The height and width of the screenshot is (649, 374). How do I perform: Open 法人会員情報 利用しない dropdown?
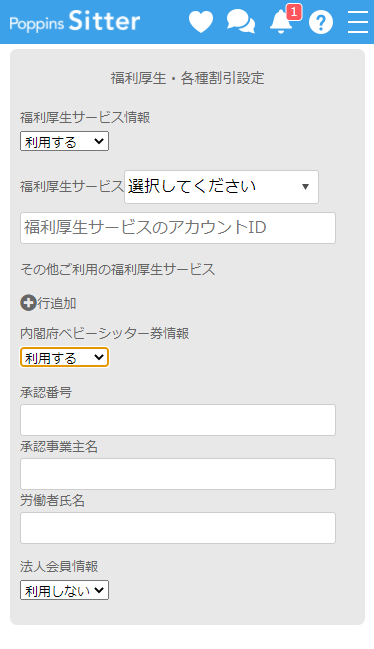coord(65,590)
